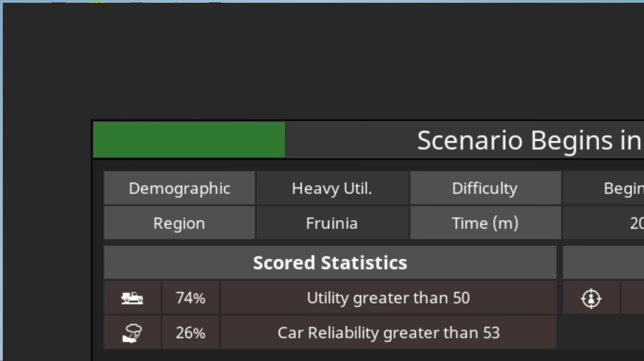Image resolution: width=644 pixels, height=361 pixels.
Task: Select the 74% score weight cell
Action: click(191, 298)
